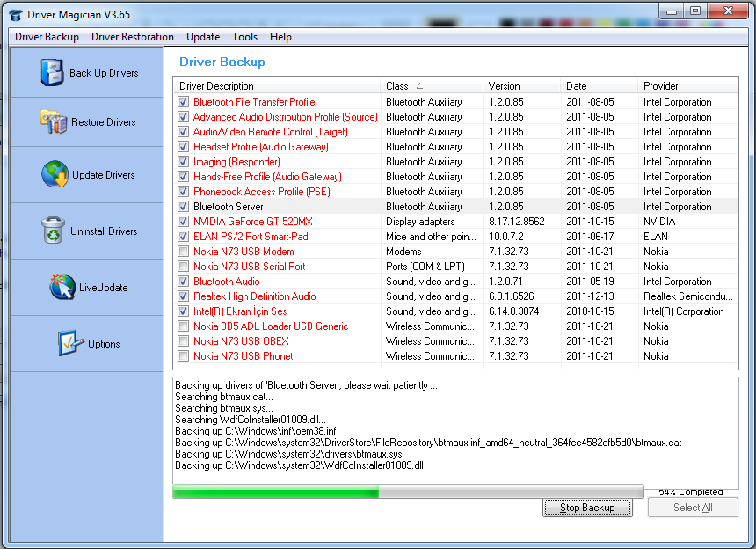Toggle Headset Profile (Audio Gateway) checkbox
Viewport: 756px width, 549px height.
point(183,147)
